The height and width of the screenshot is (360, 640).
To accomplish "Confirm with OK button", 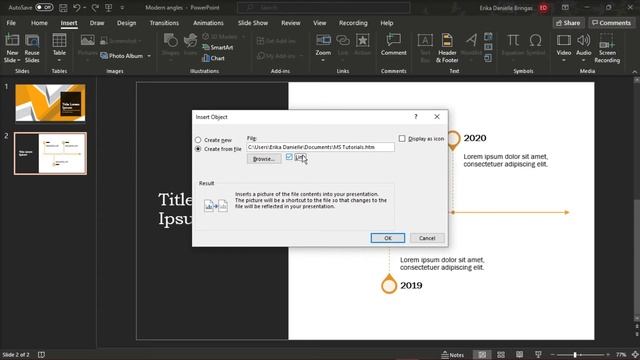I will coord(388,238).
